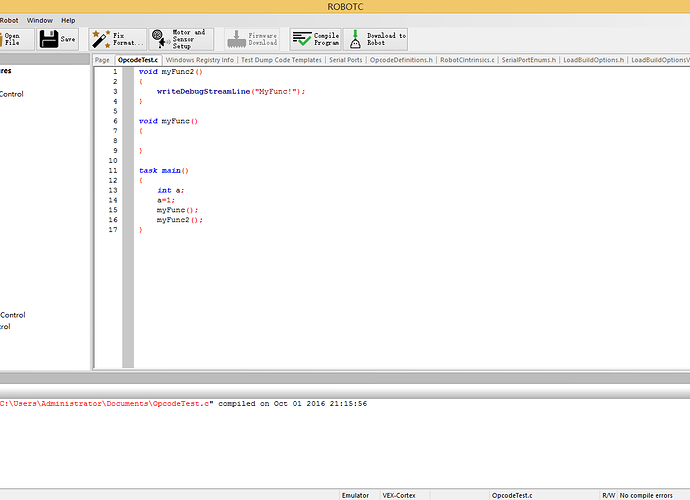This screenshot has width=690, height=500.
Task: Open the Window menu
Action: [40, 20]
